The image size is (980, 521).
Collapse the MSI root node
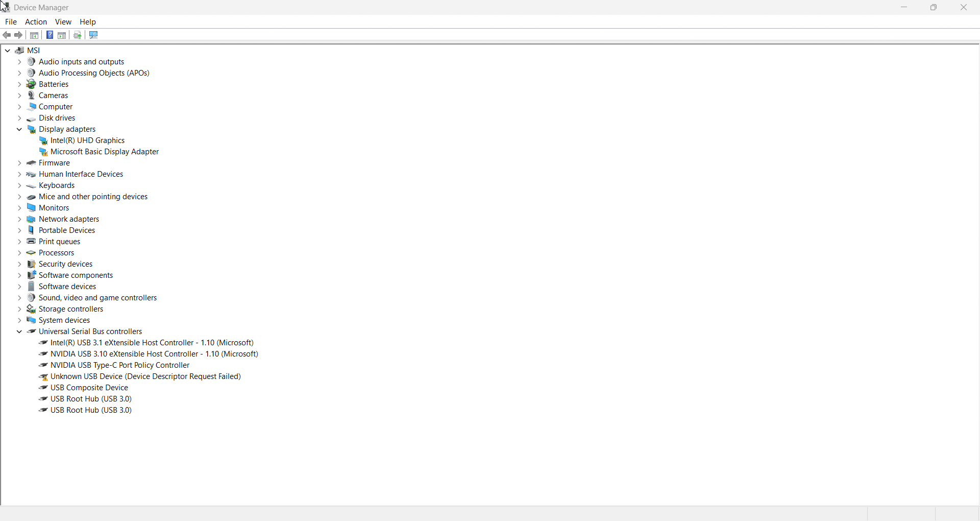pos(8,51)
